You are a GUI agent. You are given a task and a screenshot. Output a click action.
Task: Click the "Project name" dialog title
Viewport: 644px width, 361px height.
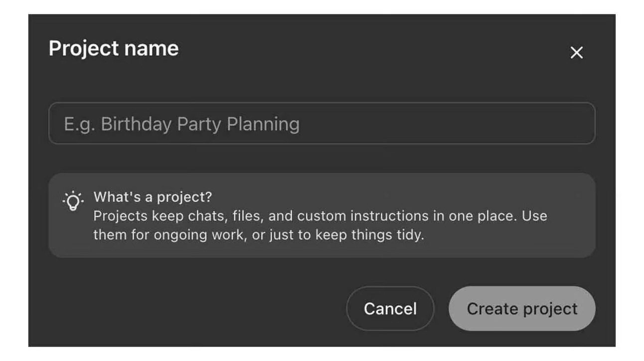point(114,49)
